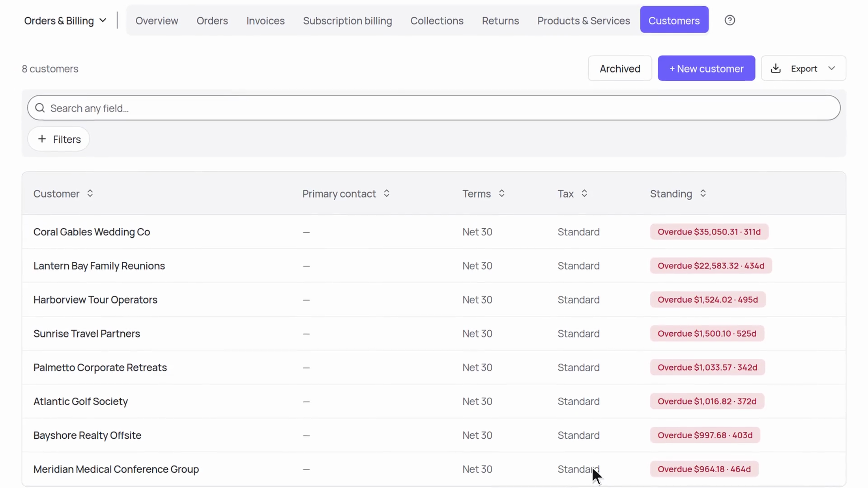Go to the Collections tab
This screenshot has height=488, width=868.
[x=437, y=20]
